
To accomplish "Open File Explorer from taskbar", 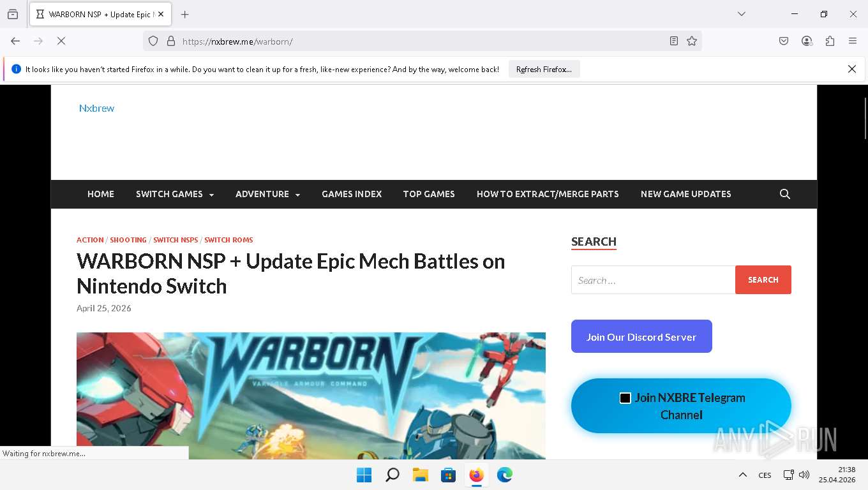I will (x=420, y=475).
